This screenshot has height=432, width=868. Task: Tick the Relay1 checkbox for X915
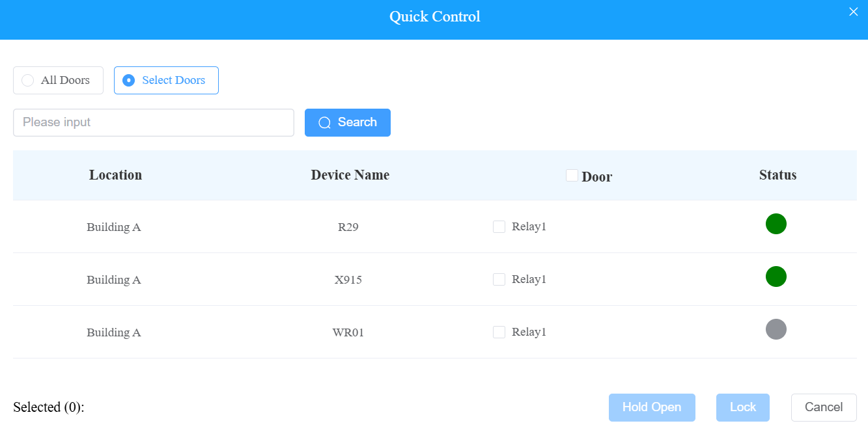point(499,279)
